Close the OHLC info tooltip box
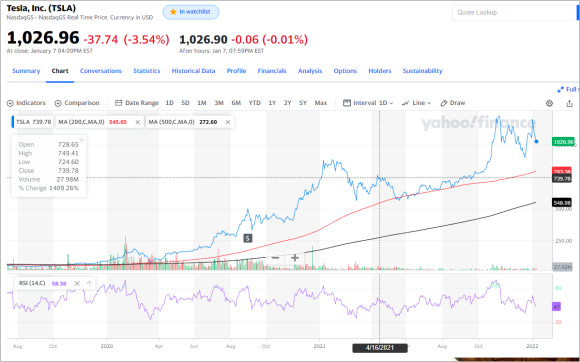 (81, 140)
